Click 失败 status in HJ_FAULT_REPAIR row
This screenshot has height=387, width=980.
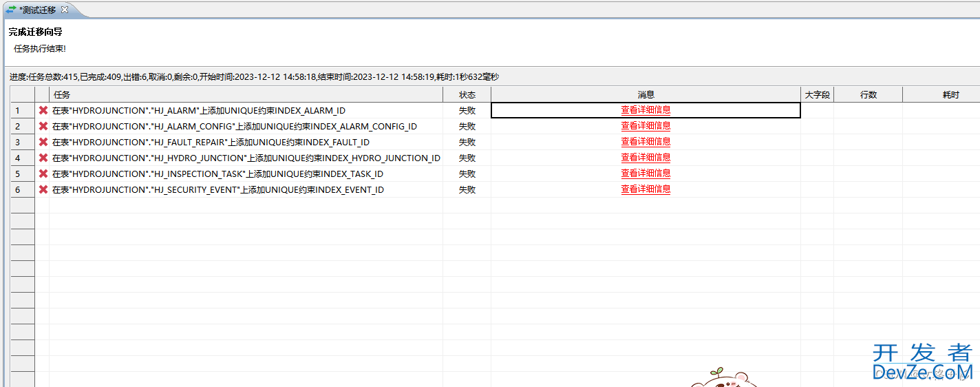pos(467,142)
